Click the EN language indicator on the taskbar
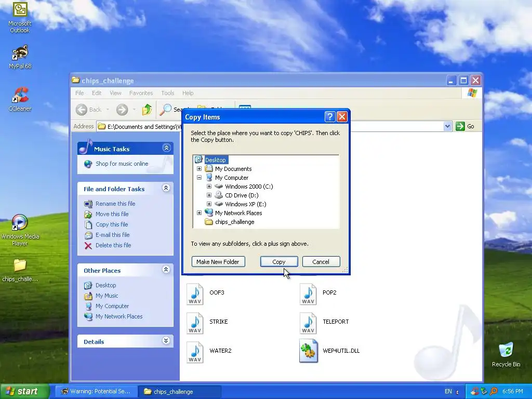532x399 pixels. click(448, 391)
